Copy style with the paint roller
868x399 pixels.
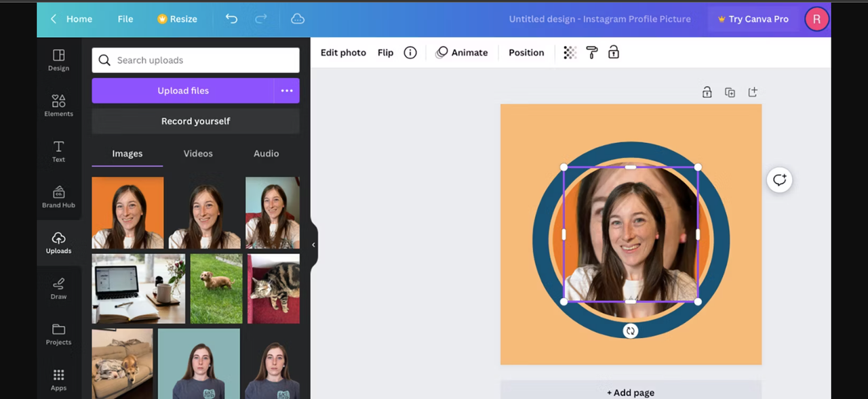(592, 52)
